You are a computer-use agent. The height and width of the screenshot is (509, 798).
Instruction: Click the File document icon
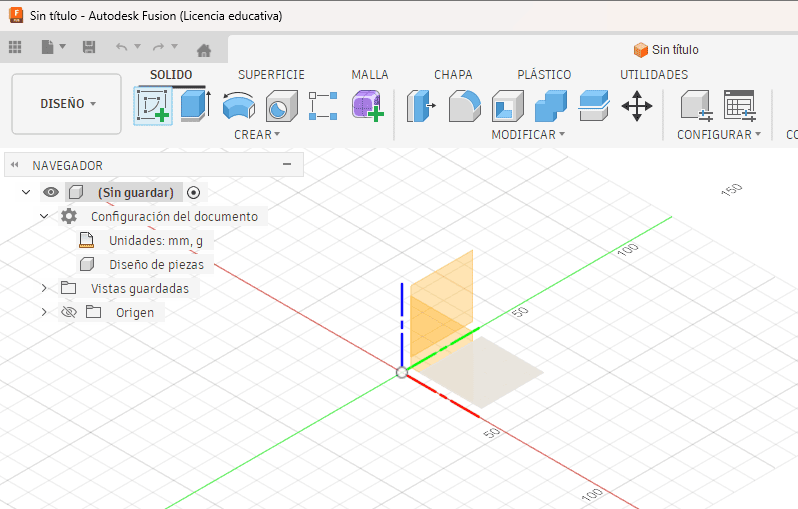(x=47, y=47)
